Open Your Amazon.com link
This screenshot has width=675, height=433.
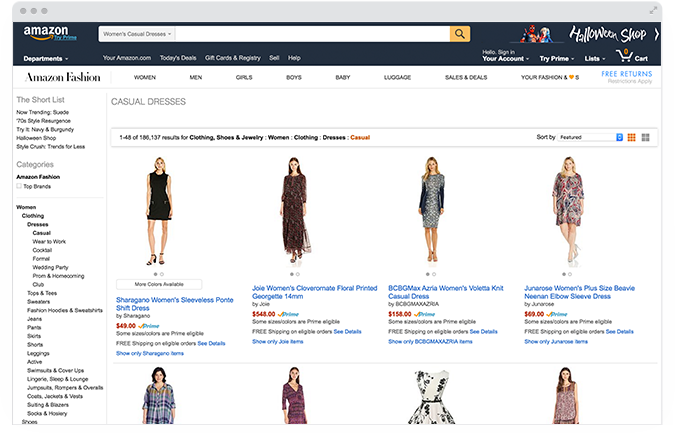tap(127, 58)
